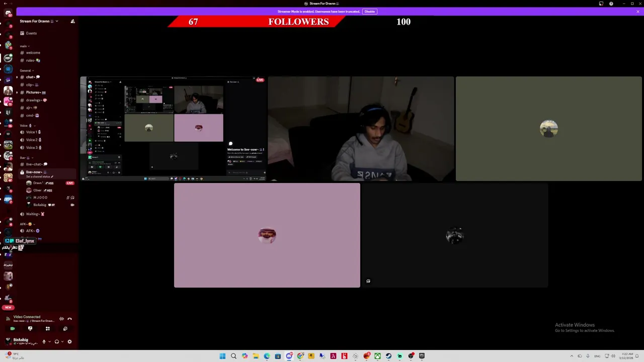Edit channel status under live-now
The height and width of the screenshot is (362, 644).
point(39,176)
